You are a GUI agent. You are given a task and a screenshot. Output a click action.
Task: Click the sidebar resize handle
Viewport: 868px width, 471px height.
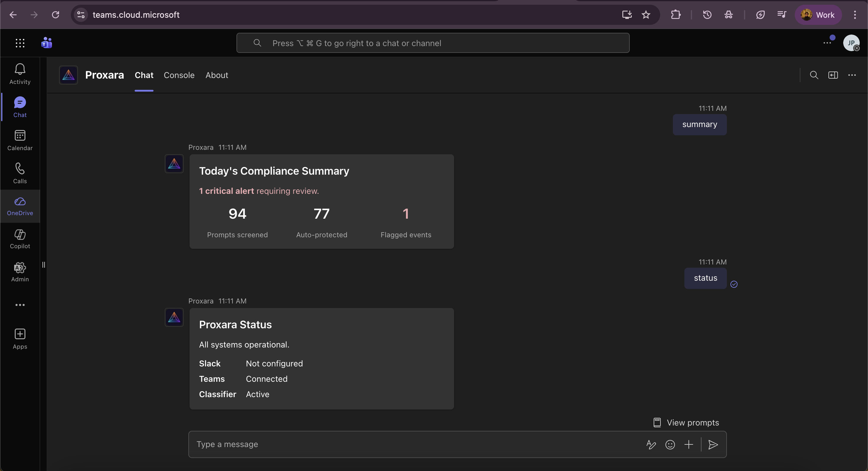[x=43, y=265]
